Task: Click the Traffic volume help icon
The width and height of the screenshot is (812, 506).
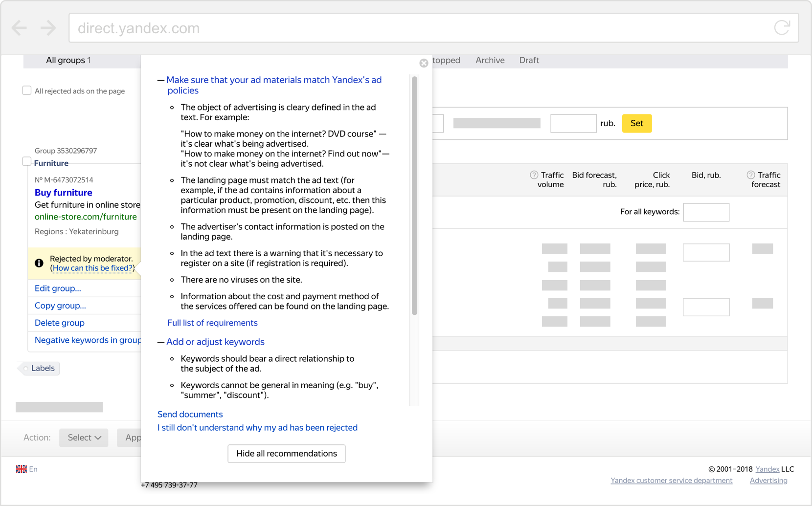Action: coord(534,175)
